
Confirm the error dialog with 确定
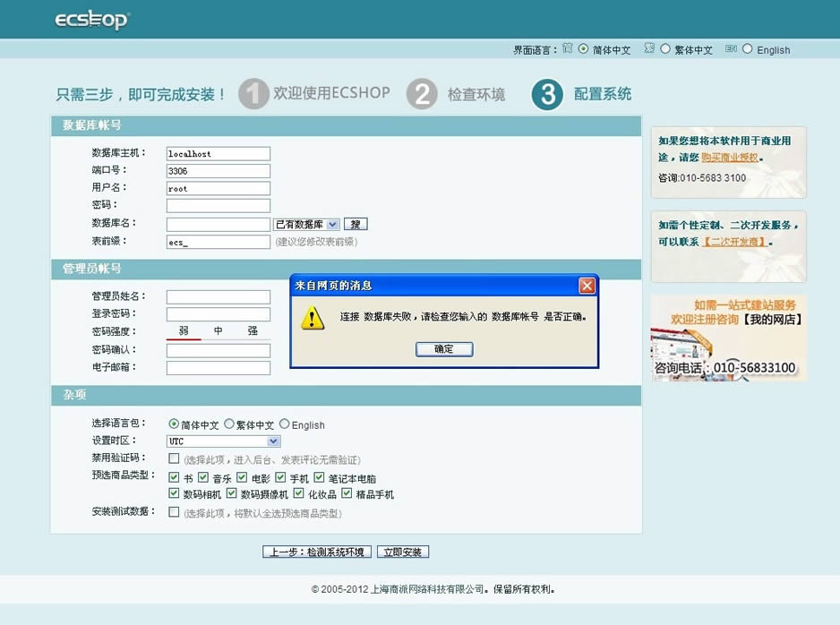pos(444,349)
